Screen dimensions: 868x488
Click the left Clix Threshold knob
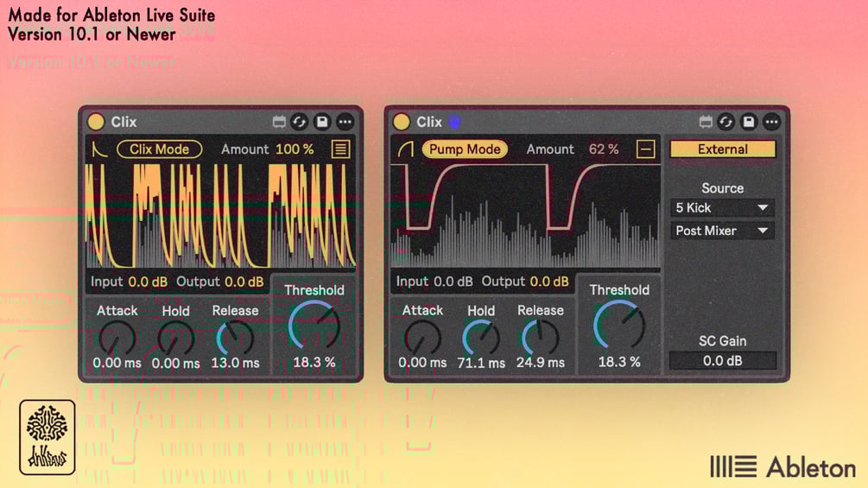tap(314, 326)
